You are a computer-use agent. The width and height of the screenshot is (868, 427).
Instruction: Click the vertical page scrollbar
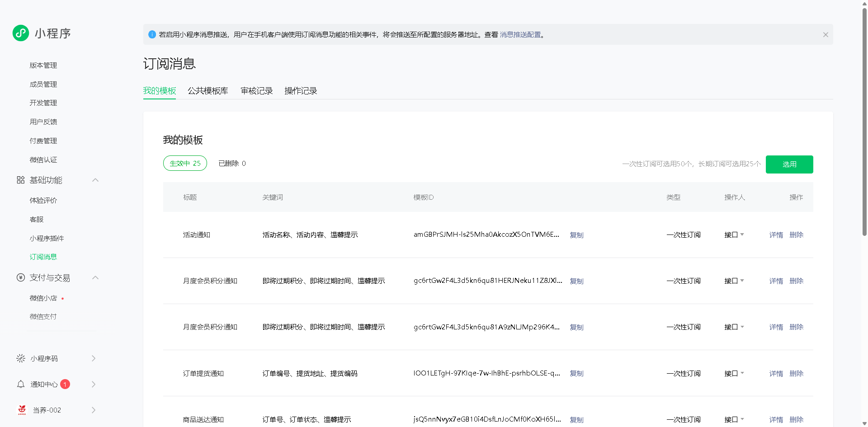click(864, 122)
